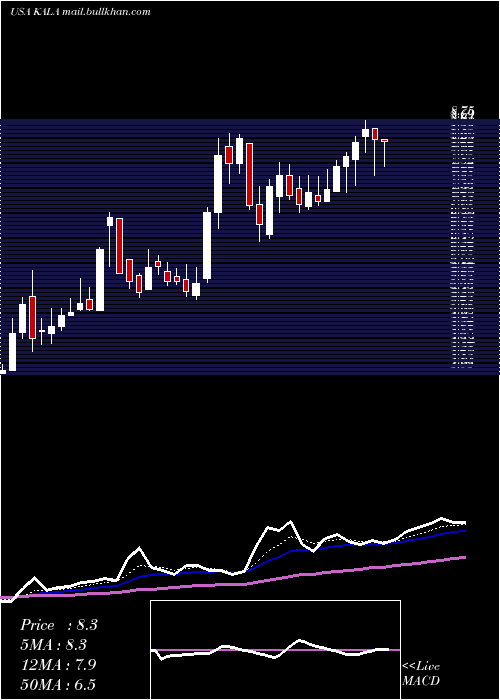Click the 12MA : 7.9 value
This screenshot has height=700, width=500.
pyautogui.click(x=58, y=665)
